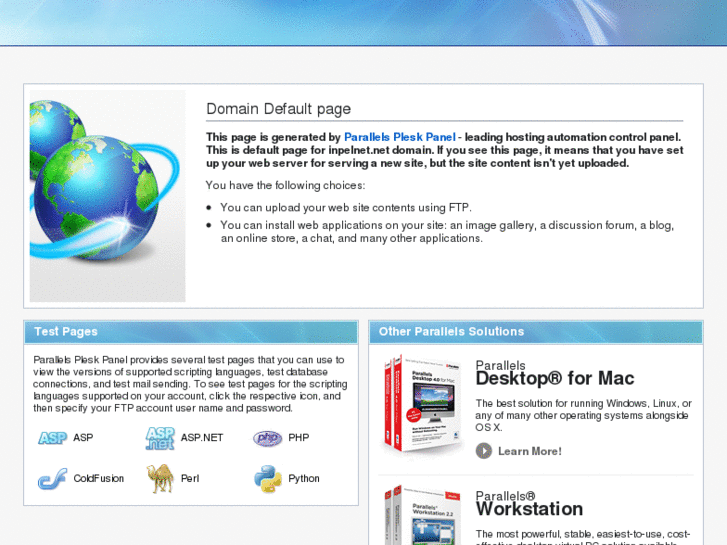Click the ASP.NET text link
This screenshot has width=727, height=545.
tap(202, 438)
